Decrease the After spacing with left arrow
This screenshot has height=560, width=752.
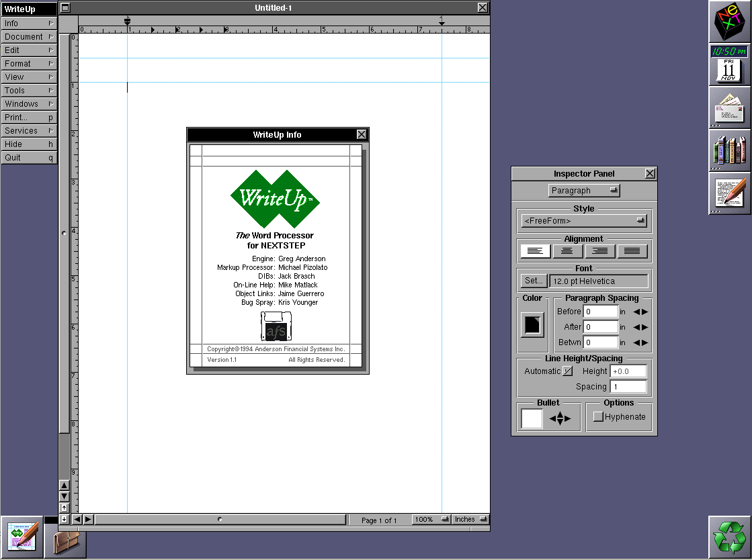pyautogui.click(x=636, y=327)
